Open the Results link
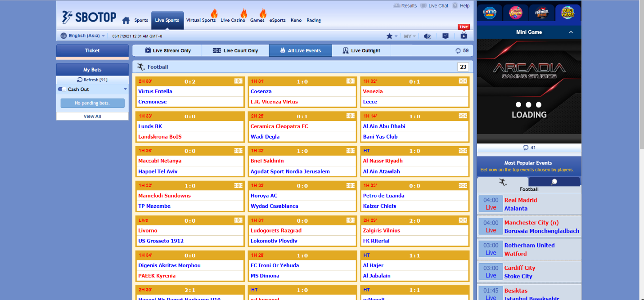The height and width of the screenshot is (300, 644). [x=405, y=6]
